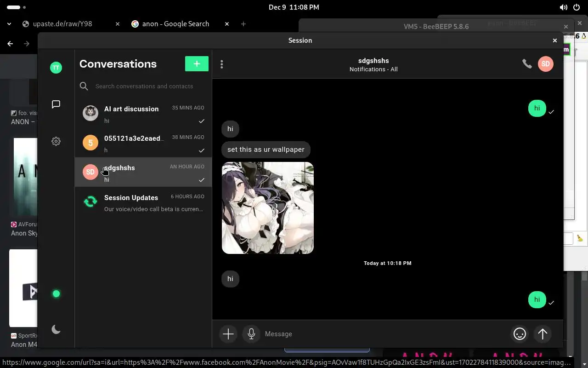Record a voice message with microphone icon
Viewport: 588px width, 368px height.
(x=251, y=334)
